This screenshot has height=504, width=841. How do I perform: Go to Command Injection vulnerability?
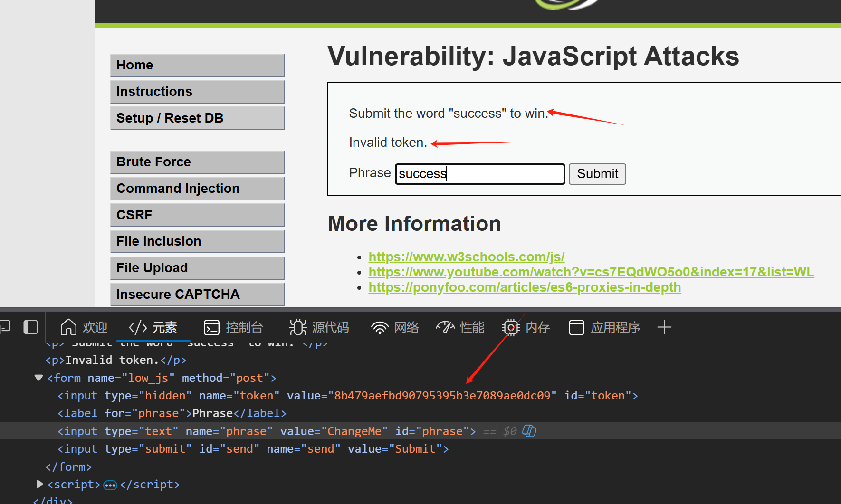point(197,189)
